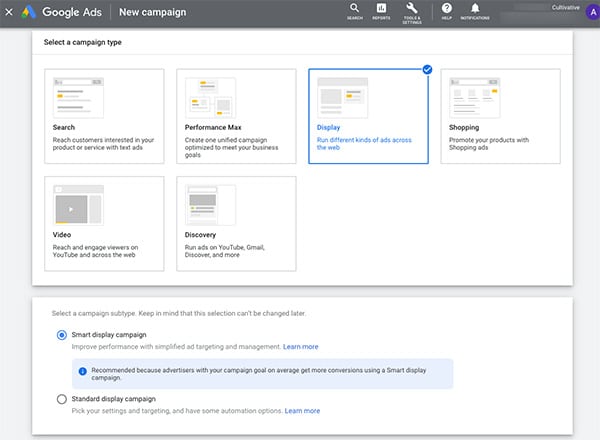Click 'Create one unified campaign' description text
The width and height of the screenshot is (600, 440).
(232, 147)
